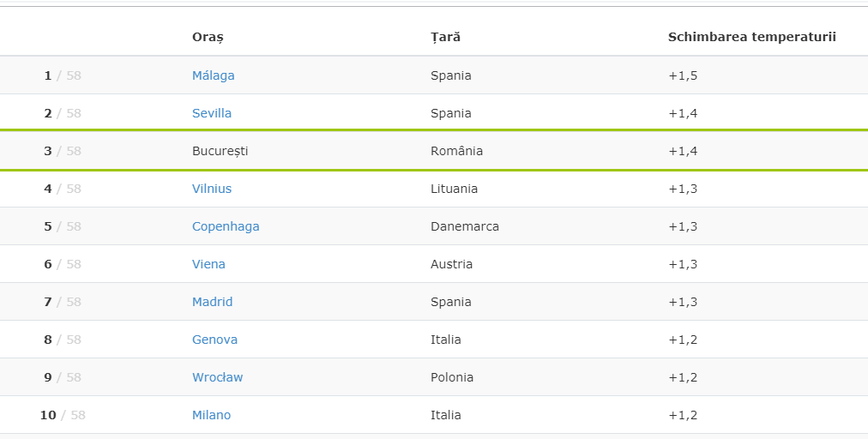868x439 pixels.
Task: Open the Vilnius city link
Action: point(212,189)
